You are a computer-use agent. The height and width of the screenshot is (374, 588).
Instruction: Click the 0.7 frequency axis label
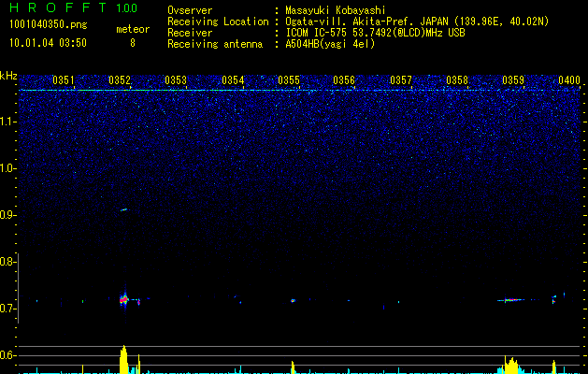pos(7,309)
